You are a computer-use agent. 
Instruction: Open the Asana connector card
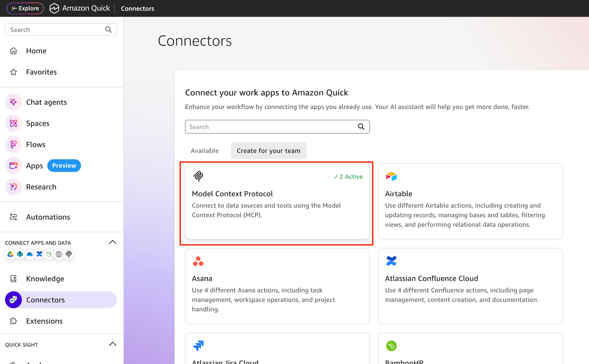pyautogui.click(x=277, y=286)
